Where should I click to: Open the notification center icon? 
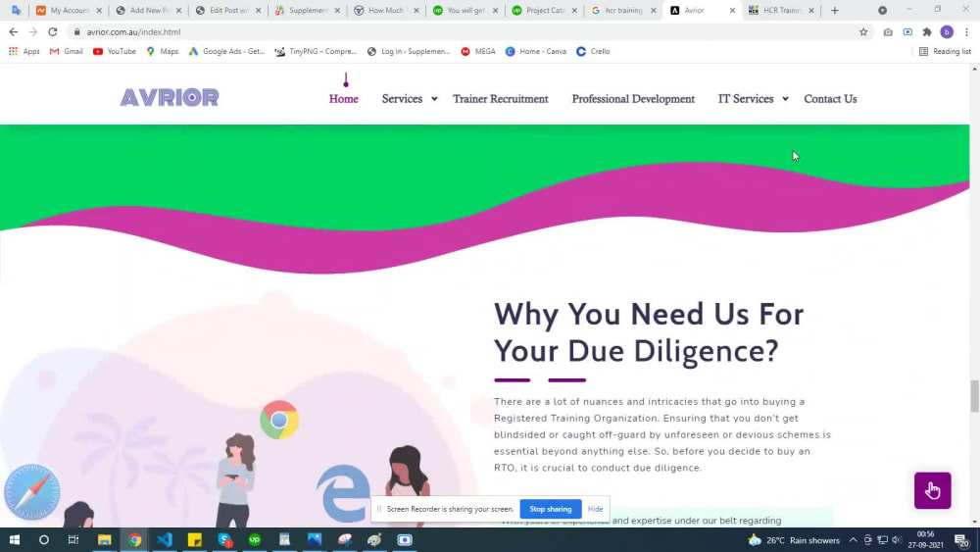click(x=961, y=540)
